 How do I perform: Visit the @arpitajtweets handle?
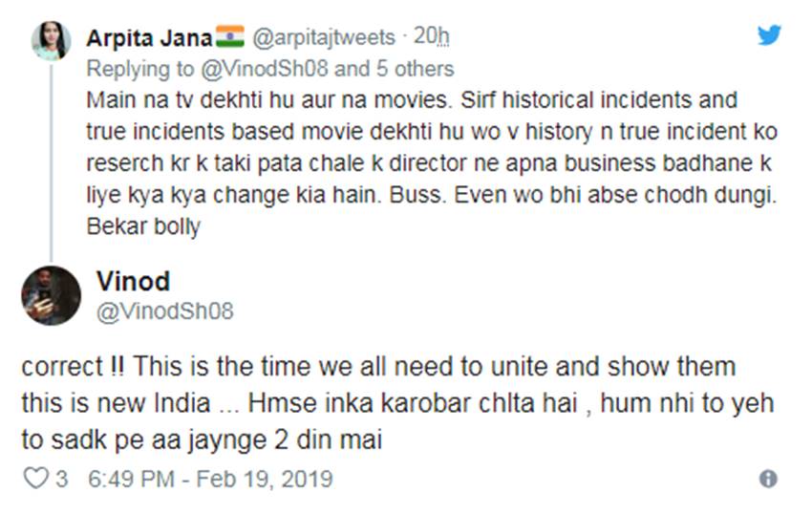tap(322, 37)
